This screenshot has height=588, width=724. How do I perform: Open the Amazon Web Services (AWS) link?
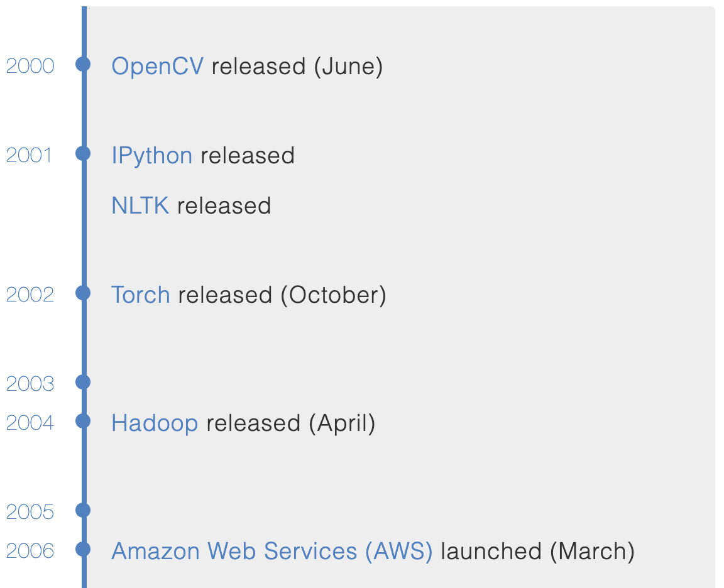pyautogui.click(x=272, y=551)
